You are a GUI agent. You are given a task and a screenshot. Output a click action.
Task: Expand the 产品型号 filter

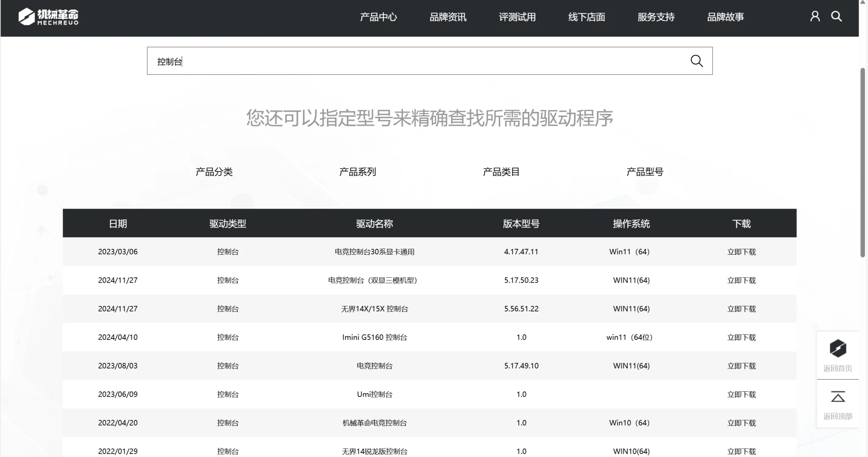(x=645, y=172)
